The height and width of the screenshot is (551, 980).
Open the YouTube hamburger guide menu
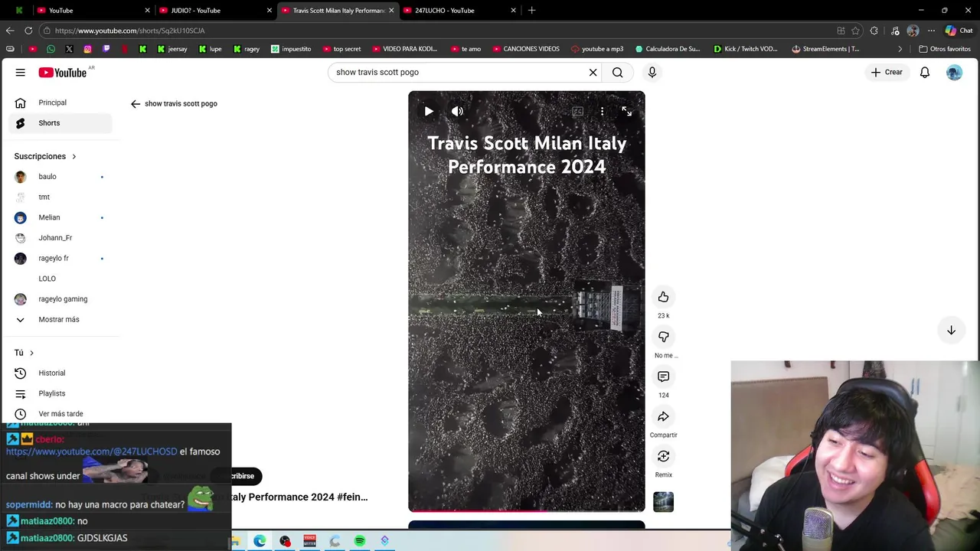[21, 72]
